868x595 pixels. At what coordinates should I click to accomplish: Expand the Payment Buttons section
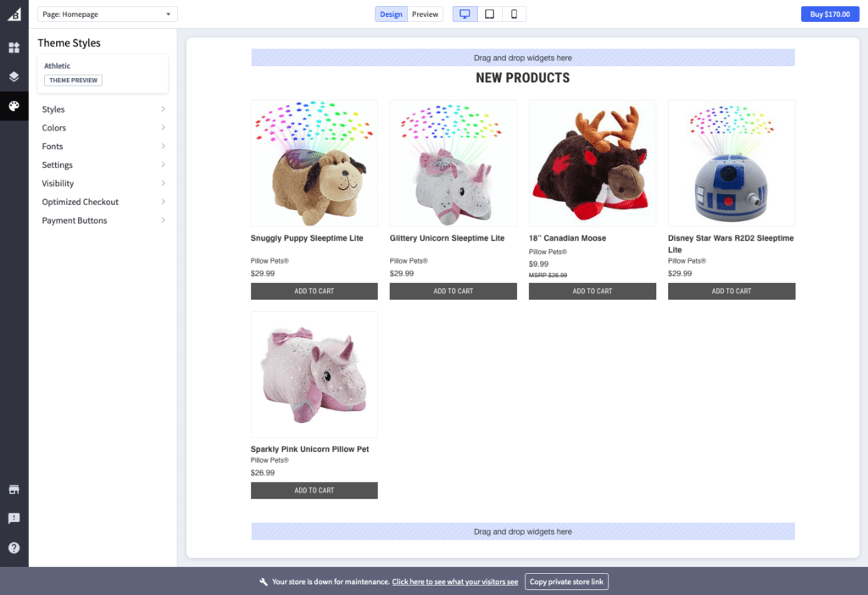coord(103,220)
